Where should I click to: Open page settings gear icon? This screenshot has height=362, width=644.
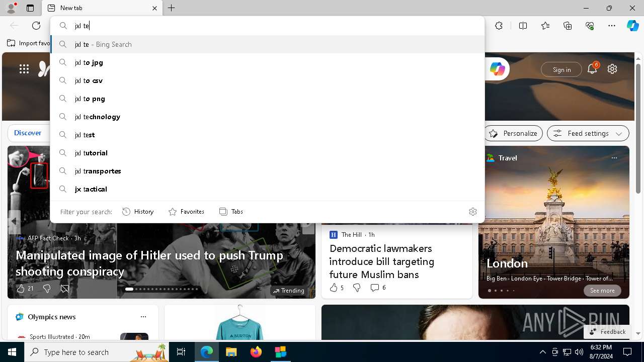pos(612,69)
